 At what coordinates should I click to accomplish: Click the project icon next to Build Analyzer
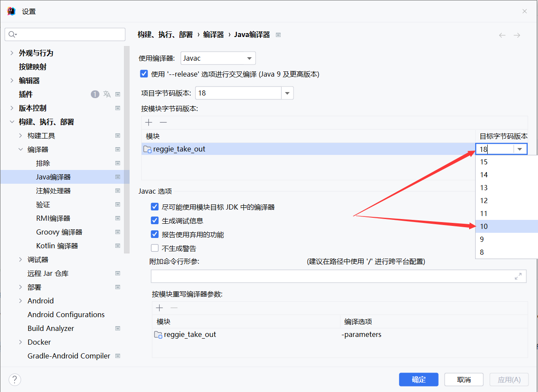click(x=117, y=328)
